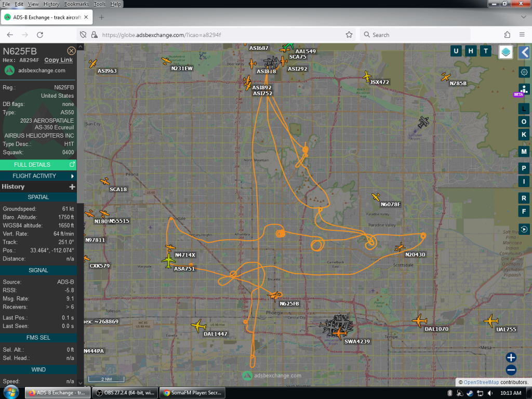The width and height of the screenshot is (532, 399).
Task: Select the DAL1447 aircraft icon
Action: pos(198,326)
